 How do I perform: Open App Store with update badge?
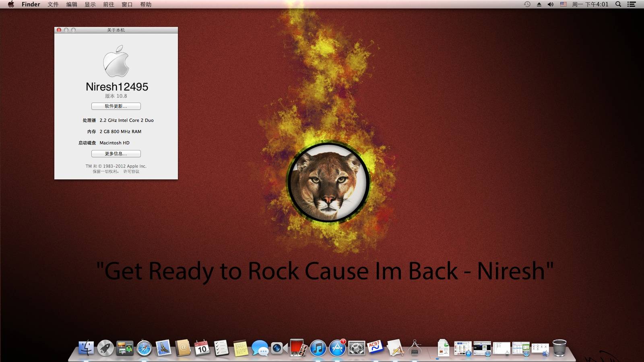337,348
